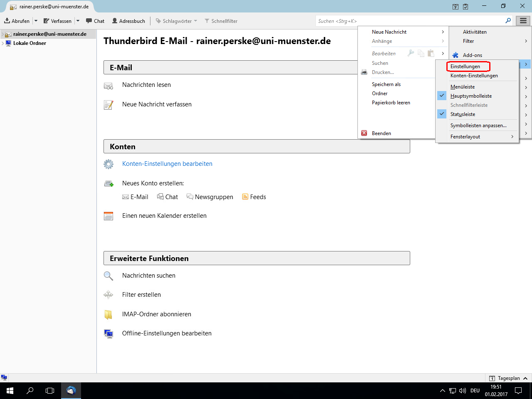Open Adressbuch from the toolbar
The width and height of the screenshot is (532, 399).
(128, 21)
